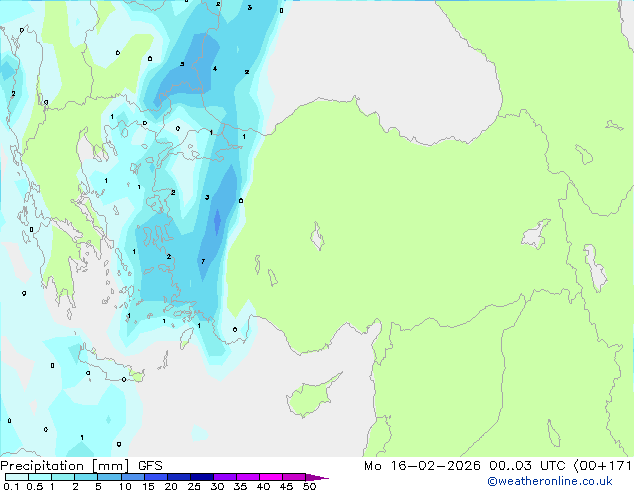Select the 5–10 mm legend color swatch

[x=109, y=477]
